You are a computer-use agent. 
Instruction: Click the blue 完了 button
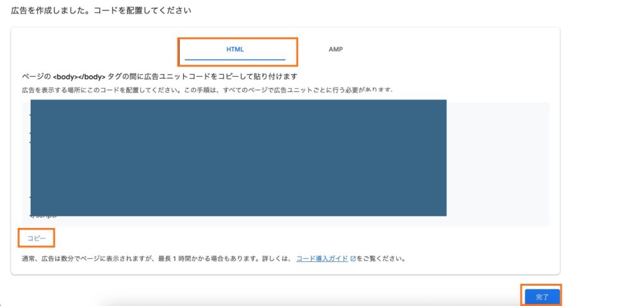click(541, 297)
